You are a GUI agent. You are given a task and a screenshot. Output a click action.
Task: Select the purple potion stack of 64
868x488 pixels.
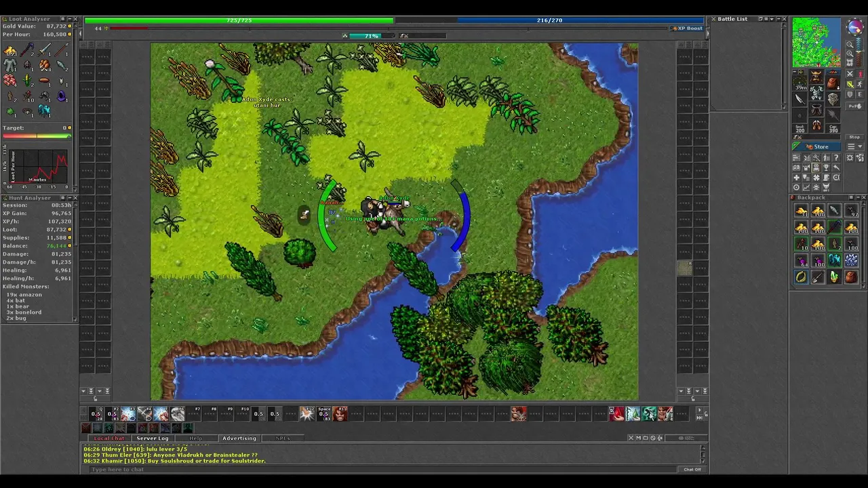click(x=801, y=260)
